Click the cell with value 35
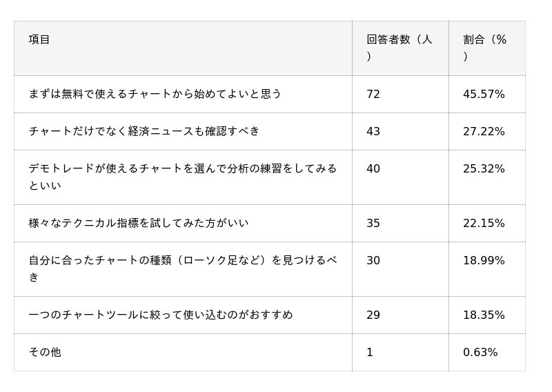 373,223
